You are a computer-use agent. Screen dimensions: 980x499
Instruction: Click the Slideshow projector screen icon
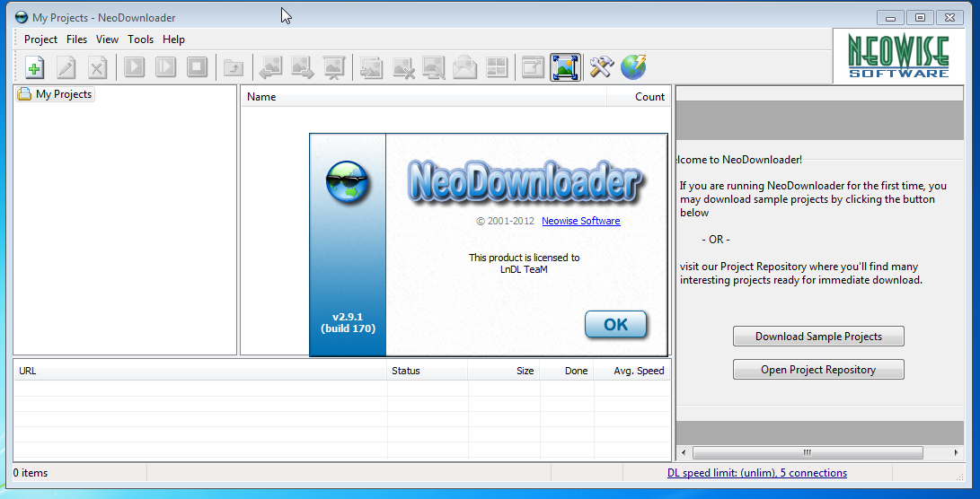coord(334,67)
